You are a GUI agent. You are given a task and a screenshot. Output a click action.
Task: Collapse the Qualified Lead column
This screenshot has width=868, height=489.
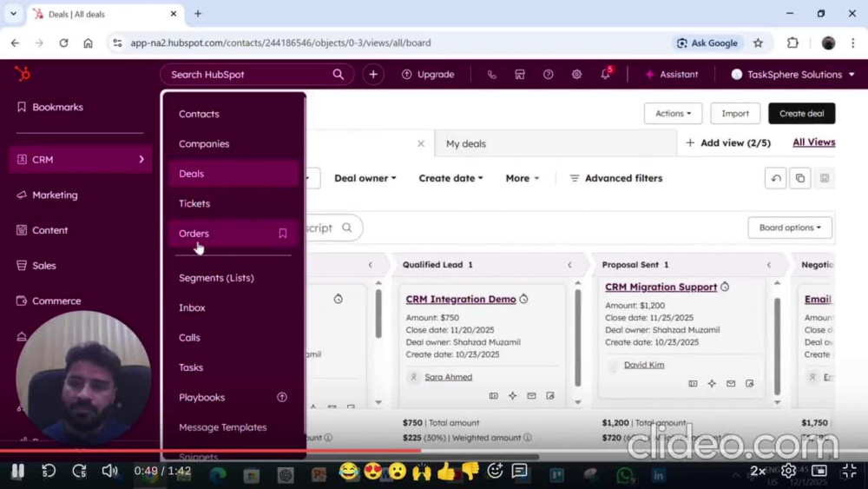point(569,265)
